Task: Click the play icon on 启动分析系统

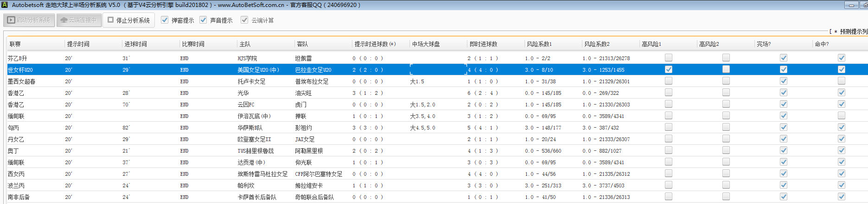Action: pos(11,20)
